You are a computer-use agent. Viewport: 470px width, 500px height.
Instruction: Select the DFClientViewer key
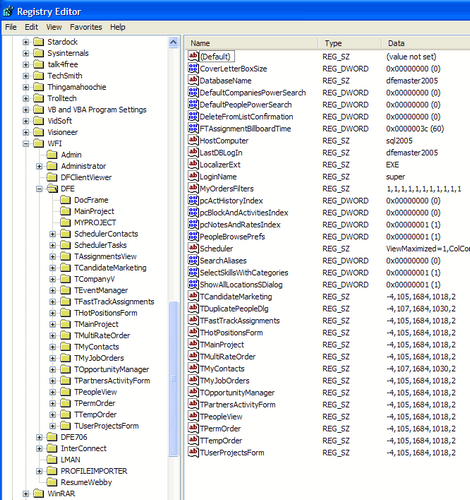pyautogui.click(x=86, y=177)
